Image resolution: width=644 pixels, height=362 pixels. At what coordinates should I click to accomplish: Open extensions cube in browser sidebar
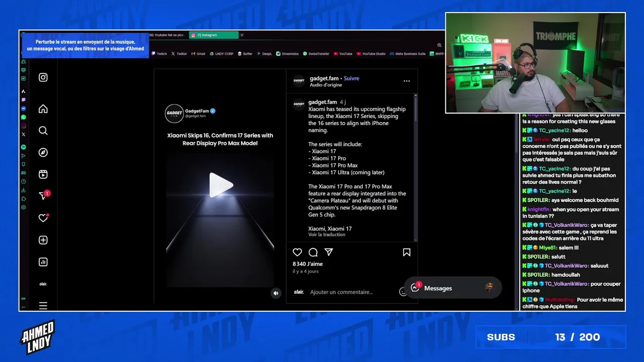click(x=23, y=199)
